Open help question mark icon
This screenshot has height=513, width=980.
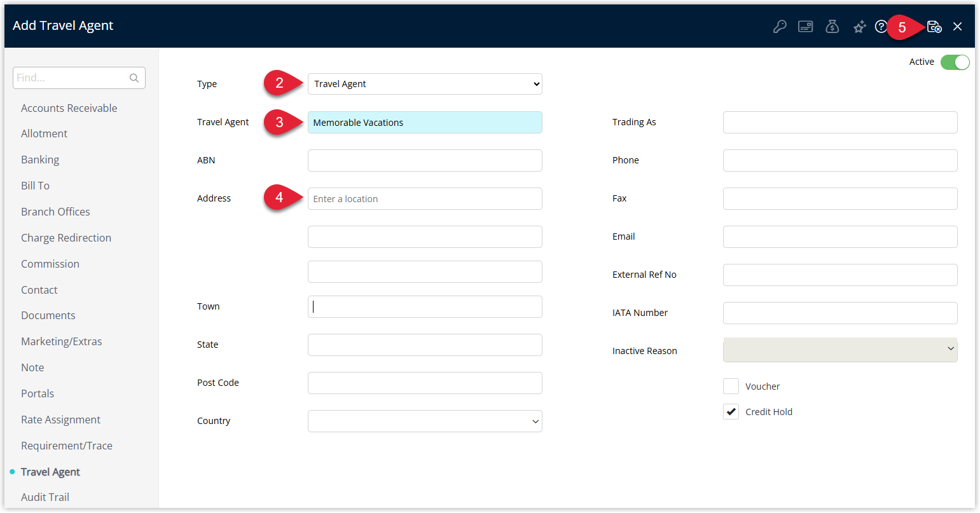(x=881, y=27)
